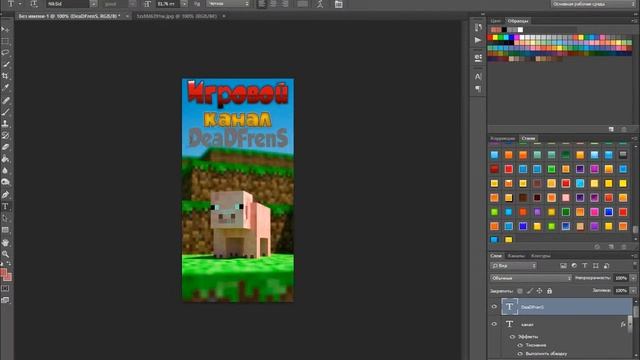Screen dimensions: 640x360
Task: Switch to the Образцы tab
Action: pos(518,21)
